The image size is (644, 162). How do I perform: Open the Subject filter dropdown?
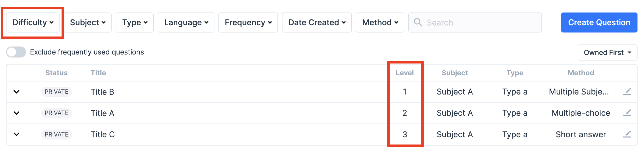(x=88, y=22)
